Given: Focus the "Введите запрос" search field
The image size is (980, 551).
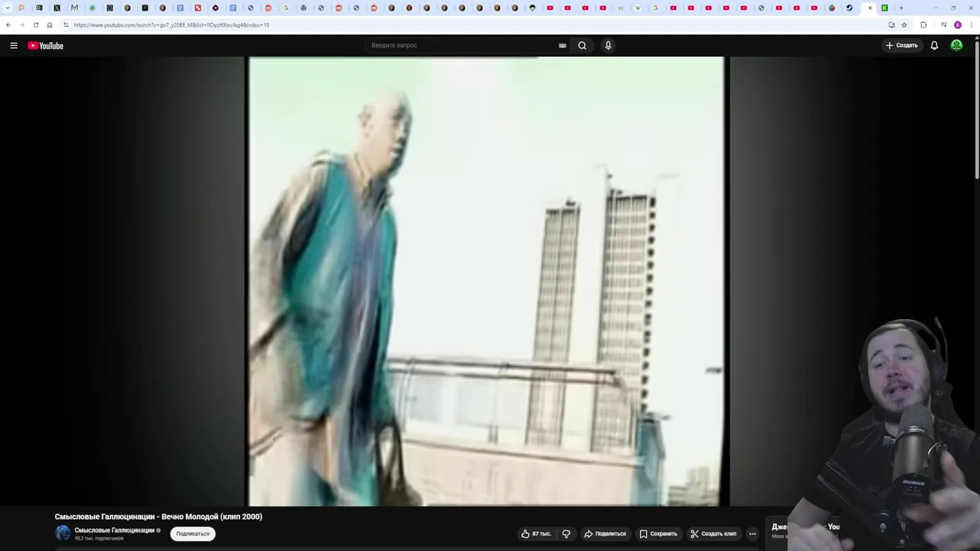Looking at the screenshot, I should tap(463, 45).
